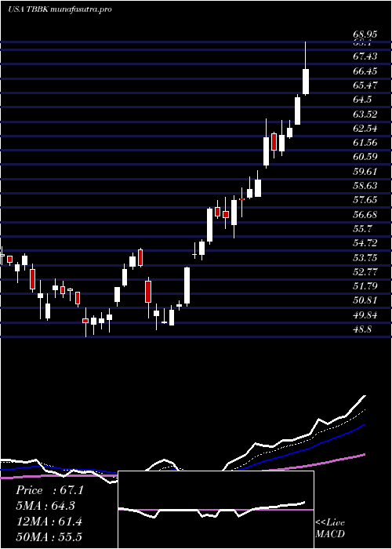The image size is (392, 549).
Task: Click the 60.59 price axis label
Action: click(x=365, y=157)
